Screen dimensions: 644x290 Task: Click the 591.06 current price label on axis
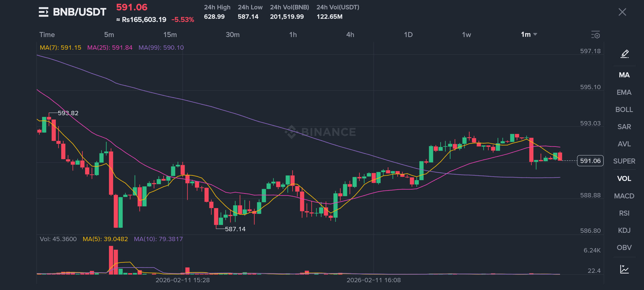590,161
